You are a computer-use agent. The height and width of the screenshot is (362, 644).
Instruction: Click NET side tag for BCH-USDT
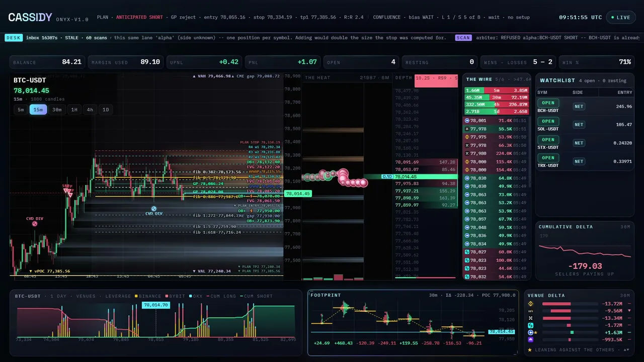click(x=579, y=106)
